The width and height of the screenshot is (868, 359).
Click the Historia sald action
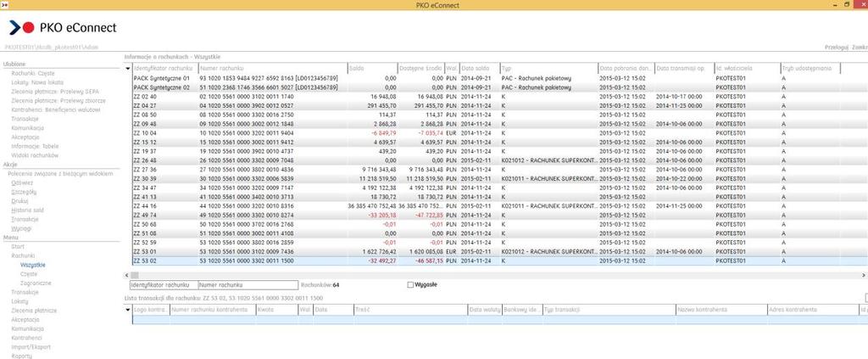click(27, 210)
